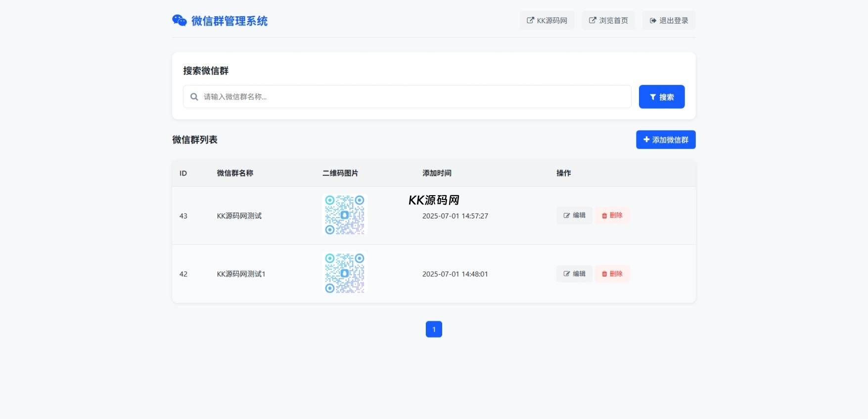Screen dimensions: 868x419
Task: Focus the 请输入微信群名称 search field
Action: 407,97
